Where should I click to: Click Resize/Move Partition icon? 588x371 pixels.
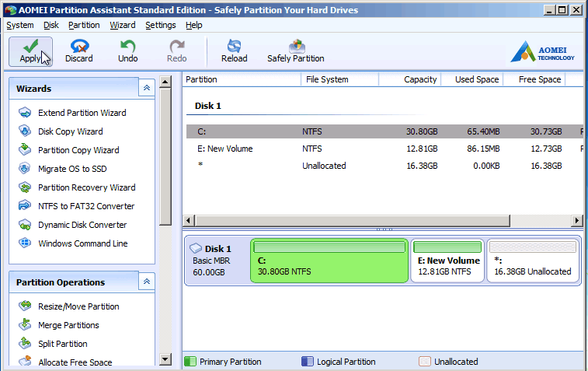pos(25,306)
